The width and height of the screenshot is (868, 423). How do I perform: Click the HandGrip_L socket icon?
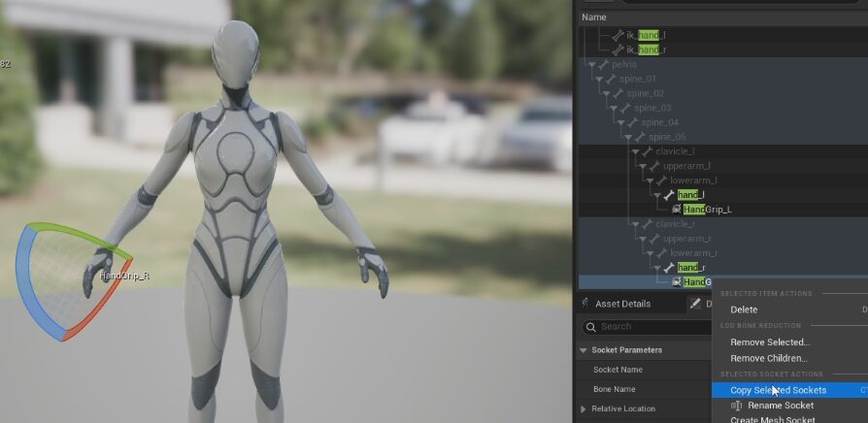coord(676,210)
